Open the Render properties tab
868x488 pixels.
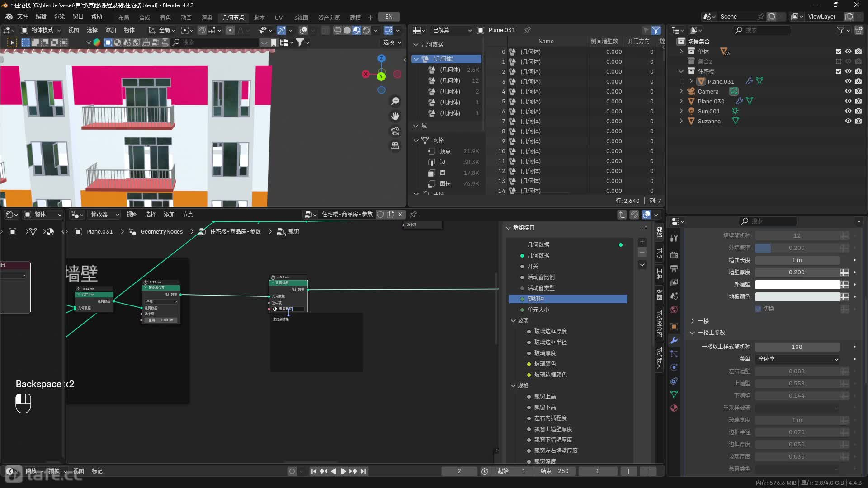(x=674, y=255)
